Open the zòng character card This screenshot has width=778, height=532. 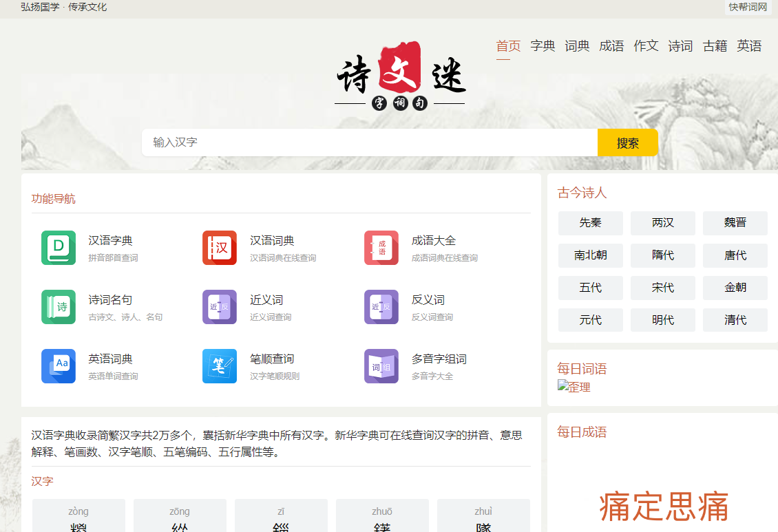tap(78, 515)
